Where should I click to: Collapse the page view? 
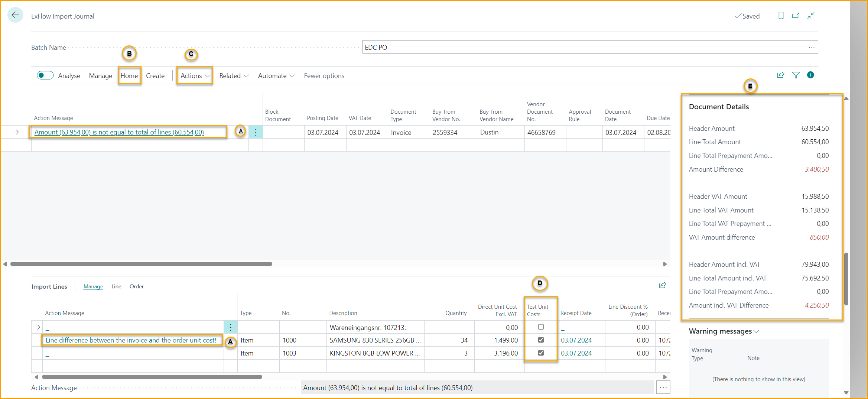click(810, 16)
